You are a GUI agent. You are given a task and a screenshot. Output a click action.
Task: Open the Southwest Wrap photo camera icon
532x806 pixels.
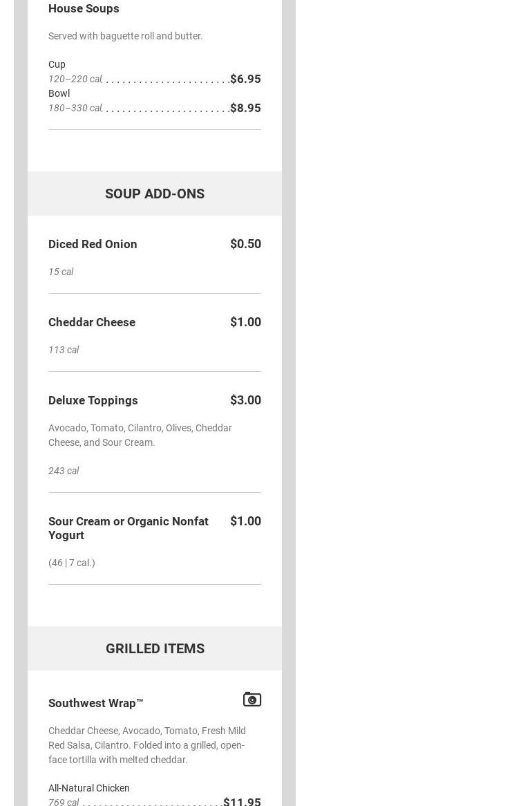252,700
